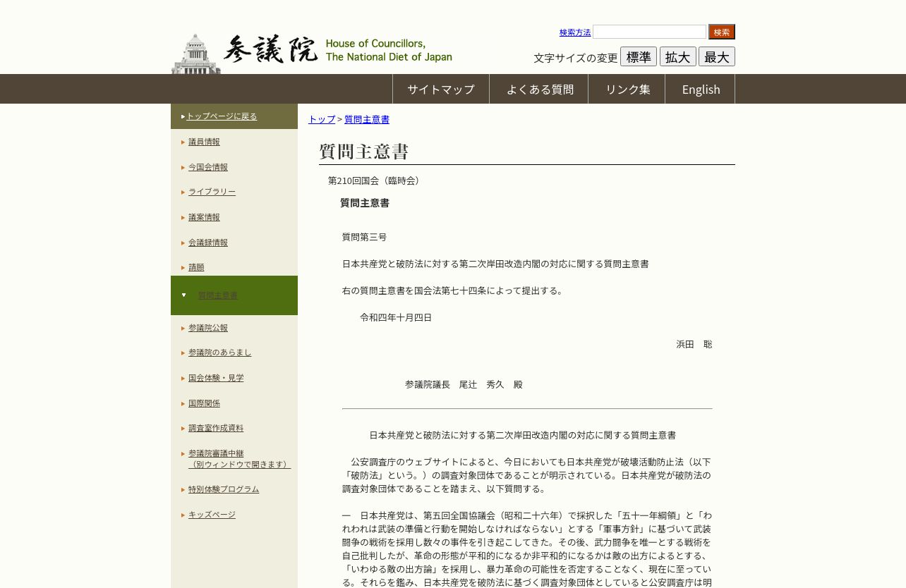Open ライブラリー in sidebar
This screenshot has height=588, width=906.
click(x=212, y=192)
